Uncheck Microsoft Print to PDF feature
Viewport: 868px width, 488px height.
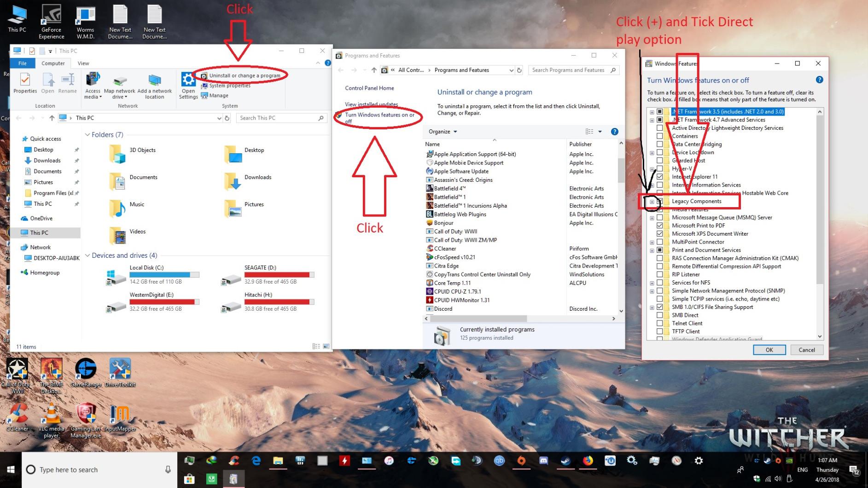(660, 226)
